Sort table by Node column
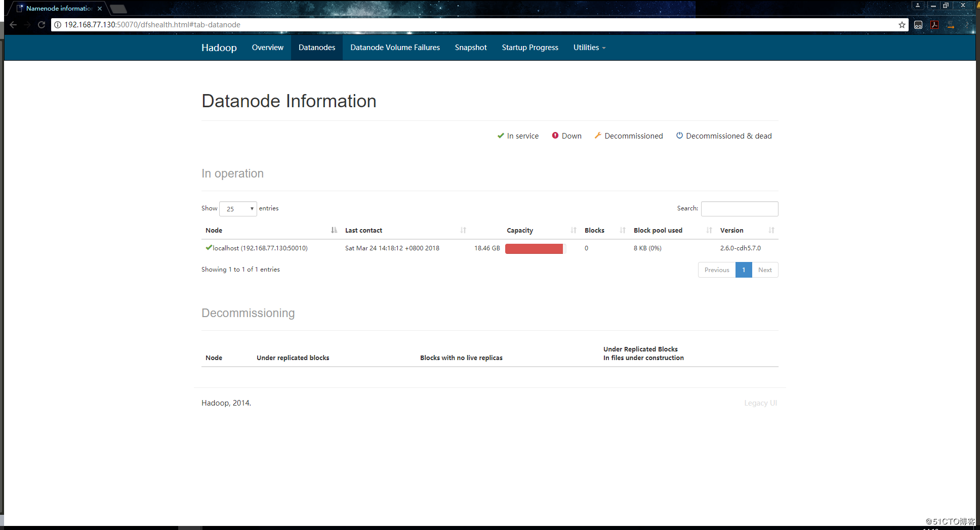This screenshot has width=980, height=530. pyautogui.click(x=334, y=230)
